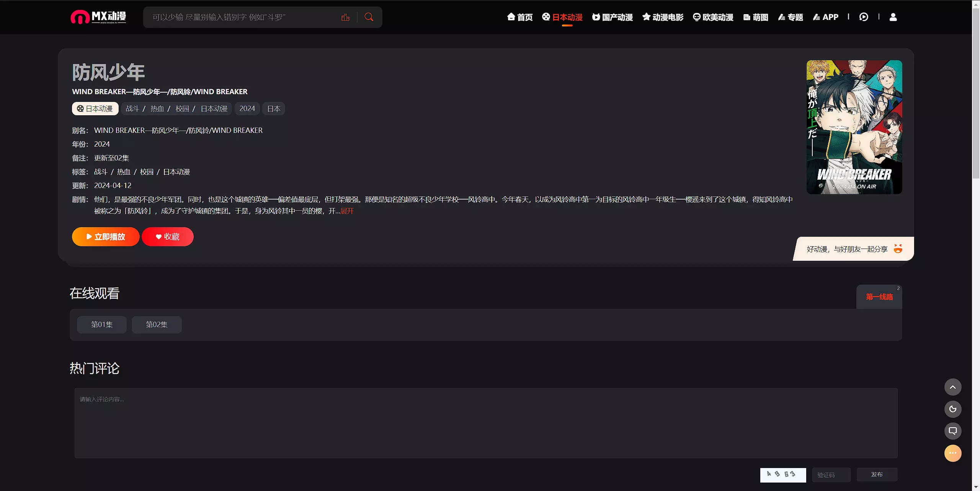The image size is (980, 491).
Task: Open the floating comment bubble icon
Action: 953,431
